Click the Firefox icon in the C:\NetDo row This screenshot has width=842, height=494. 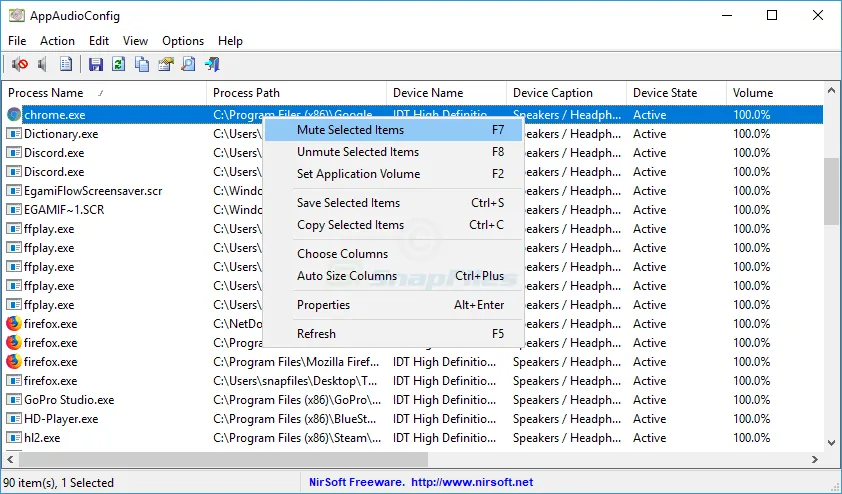click(x=14, y=323)
